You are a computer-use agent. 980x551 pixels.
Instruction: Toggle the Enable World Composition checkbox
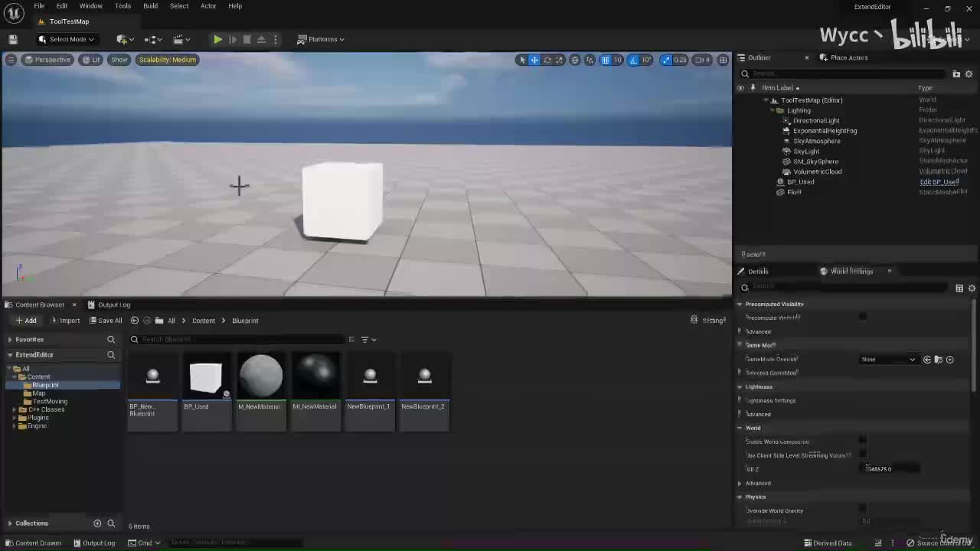tap(863, 441)
